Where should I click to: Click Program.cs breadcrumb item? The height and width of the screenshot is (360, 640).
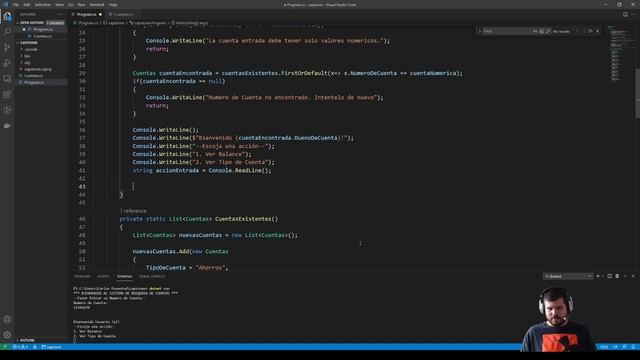point(88,23)
